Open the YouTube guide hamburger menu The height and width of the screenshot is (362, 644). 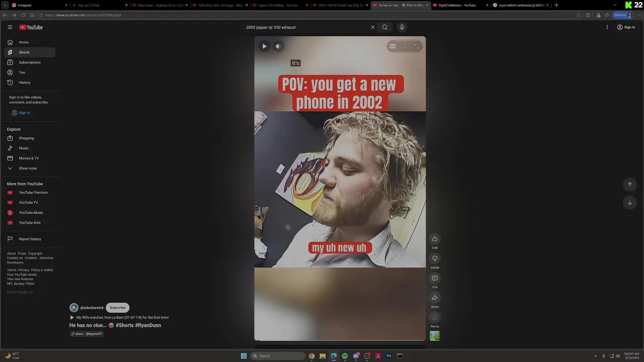click(10, 27)
